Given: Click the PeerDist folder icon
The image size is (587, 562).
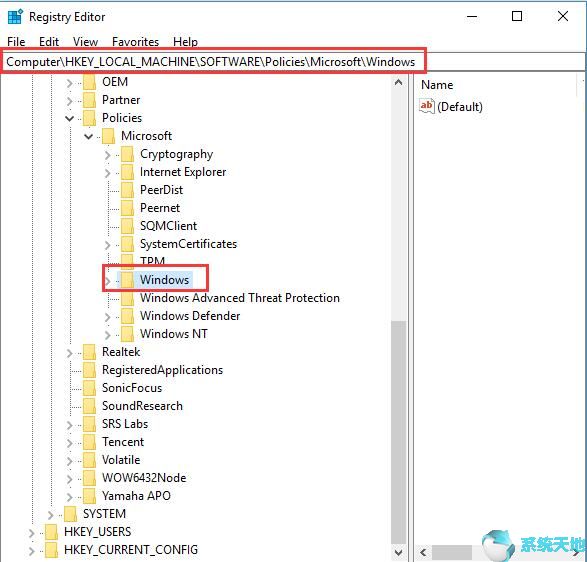Looking at the screenshot, I should click(127, 190).
